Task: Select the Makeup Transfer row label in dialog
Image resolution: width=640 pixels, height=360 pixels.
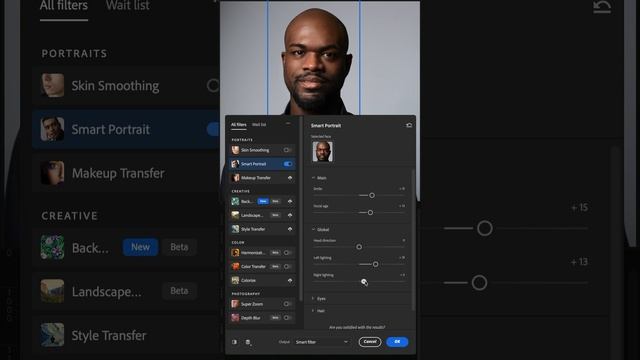Action: click(x=256, y=178)
